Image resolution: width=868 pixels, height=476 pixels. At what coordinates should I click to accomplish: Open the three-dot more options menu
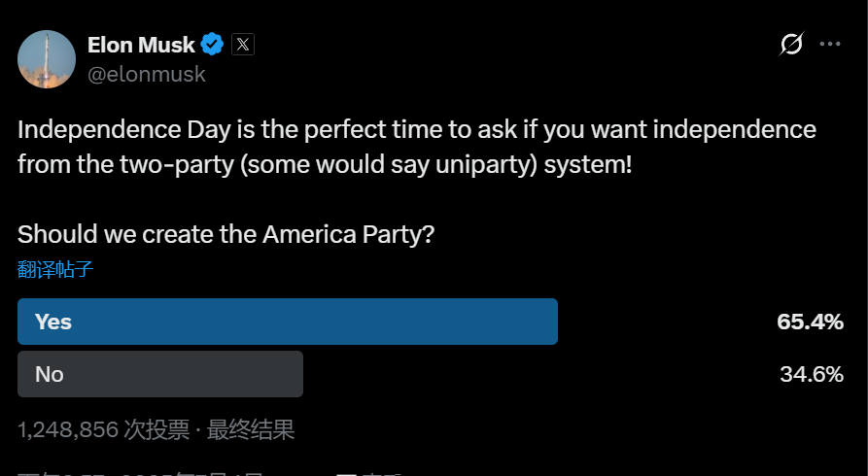tap(830, 45)
